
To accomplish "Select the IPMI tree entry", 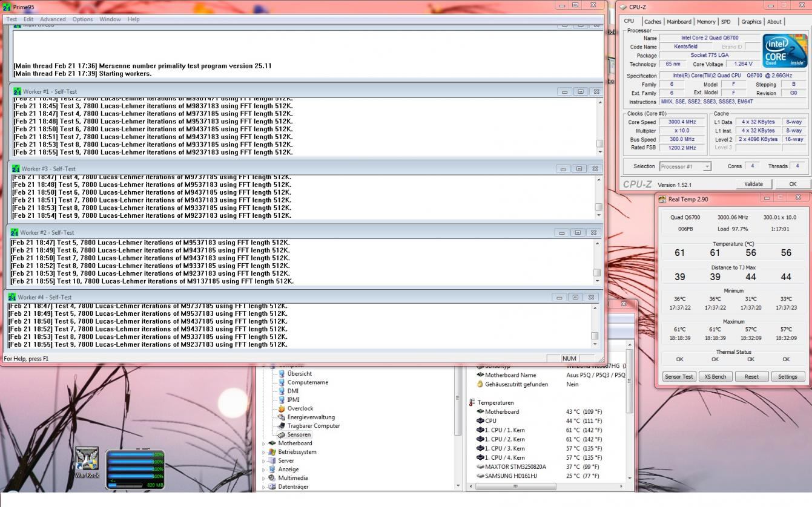I will pyautogui.click(x=294, y=399).
